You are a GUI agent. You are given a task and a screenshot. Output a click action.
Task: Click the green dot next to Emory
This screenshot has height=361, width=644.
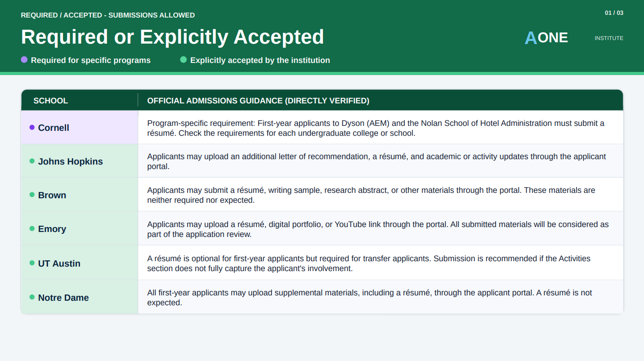click(x=32, y=228)
